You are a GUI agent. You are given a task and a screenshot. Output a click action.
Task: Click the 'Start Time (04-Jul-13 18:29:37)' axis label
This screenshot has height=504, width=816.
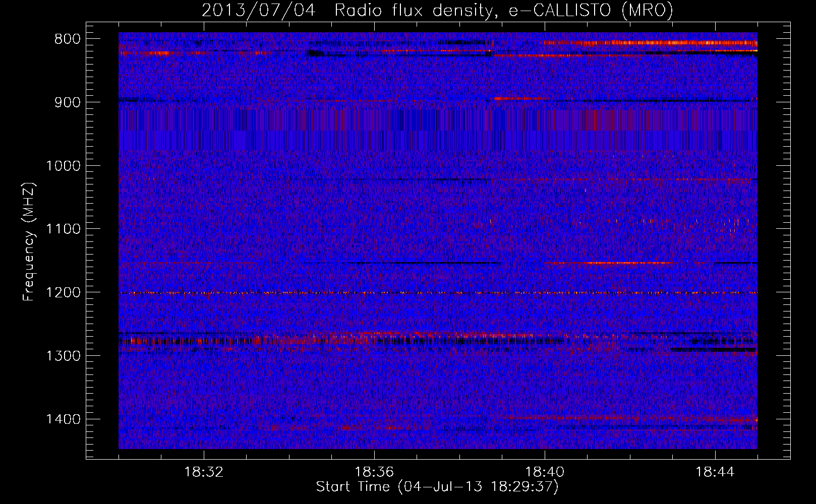point(437,487)
